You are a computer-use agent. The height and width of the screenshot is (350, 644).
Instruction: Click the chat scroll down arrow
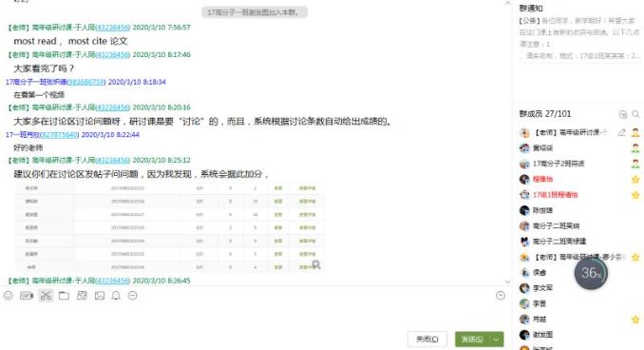pyautogui.click(x=507, y=282)
